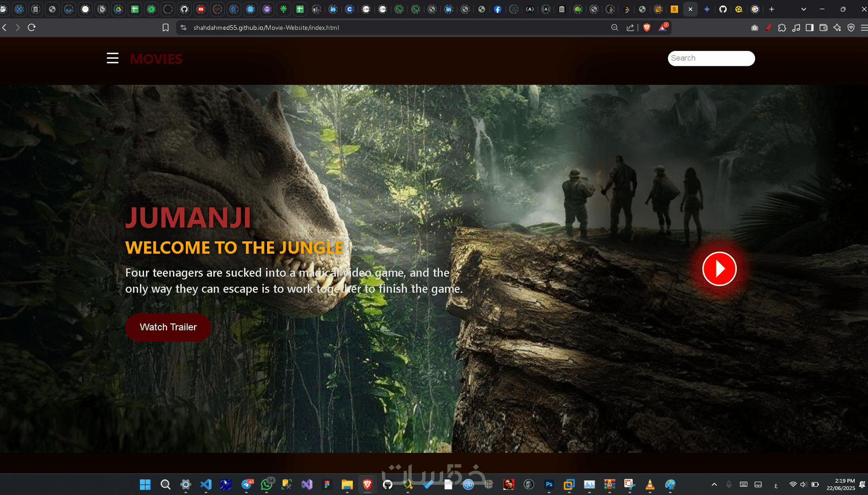Select the address bar URL
Screen dimensions: 868x495
click(266, 28)
